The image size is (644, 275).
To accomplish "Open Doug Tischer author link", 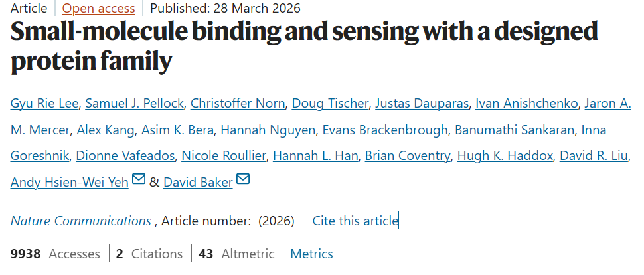I will [x=329, y=103].
